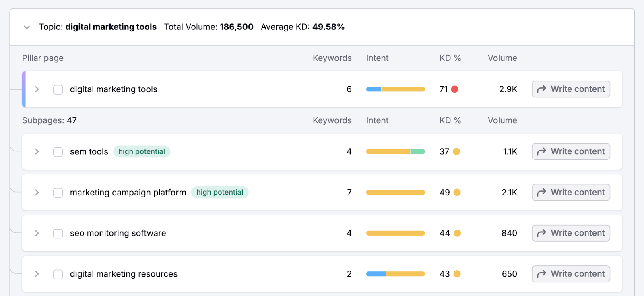Click Volume header in pillar page section

(x=502, y=58)
